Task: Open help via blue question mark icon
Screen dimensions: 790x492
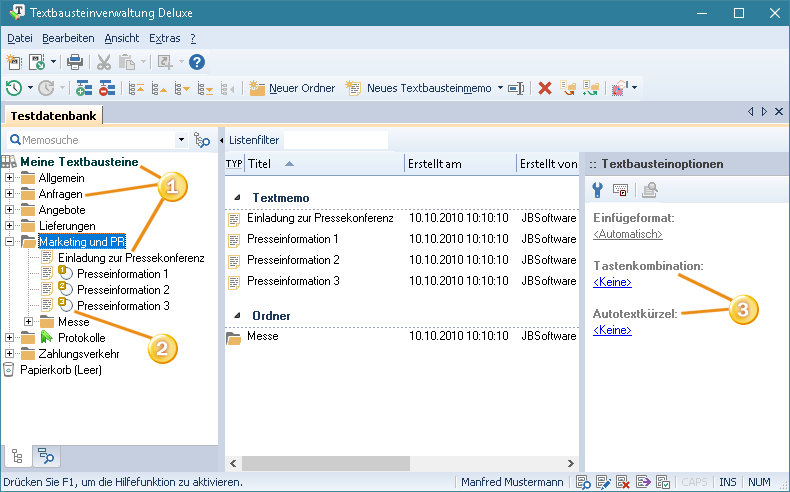Action: tap(197, 62)
